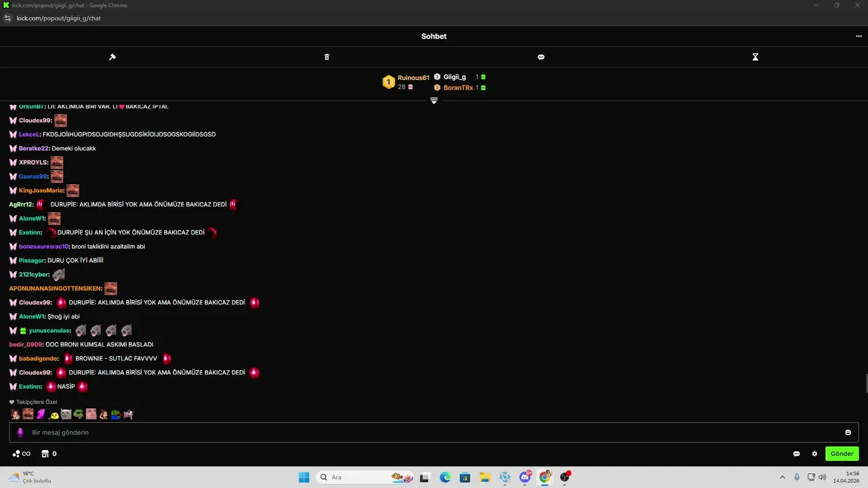Click message 'OOC BRONI KUMSAL ASKIMI BASLADI'

pyautogui.click(x=99, y=345)
